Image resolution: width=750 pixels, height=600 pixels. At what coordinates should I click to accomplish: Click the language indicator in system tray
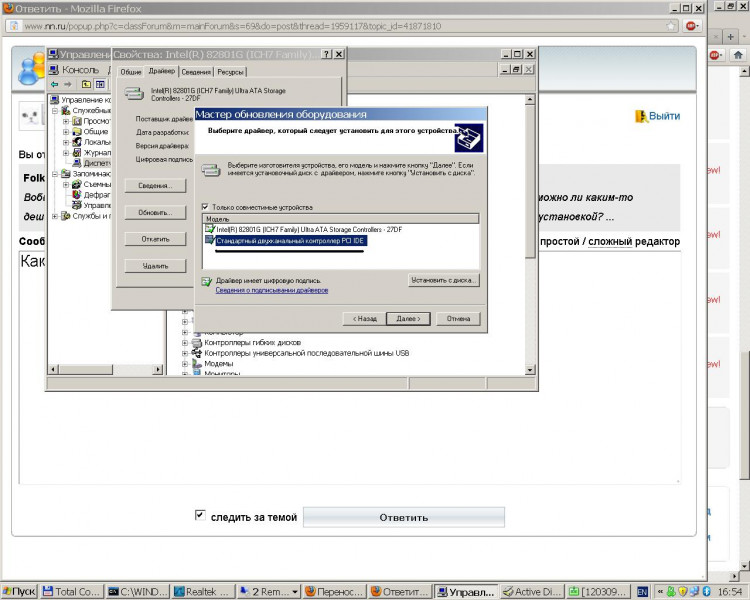[x=643, y=591]
